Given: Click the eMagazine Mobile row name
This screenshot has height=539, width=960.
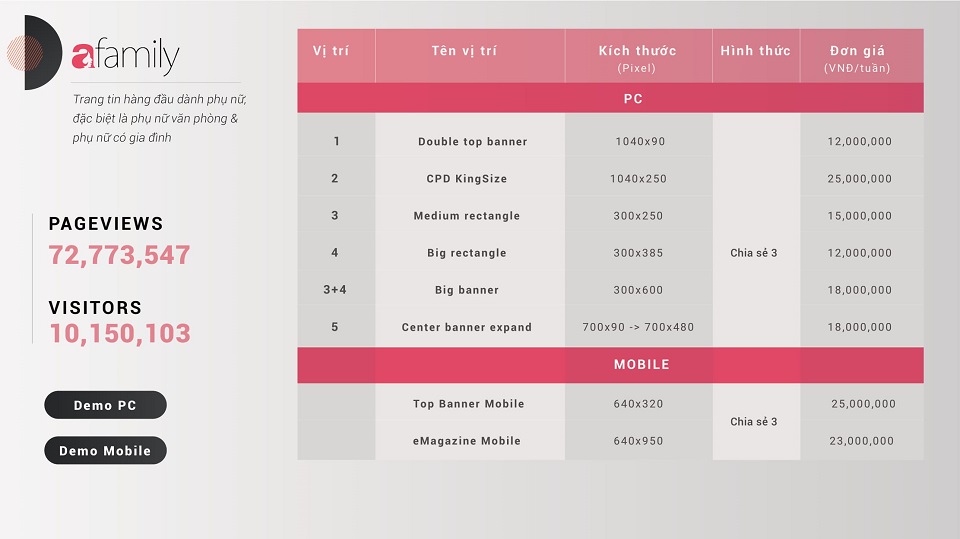Looking at the screenshot, I should click(466, 441).
